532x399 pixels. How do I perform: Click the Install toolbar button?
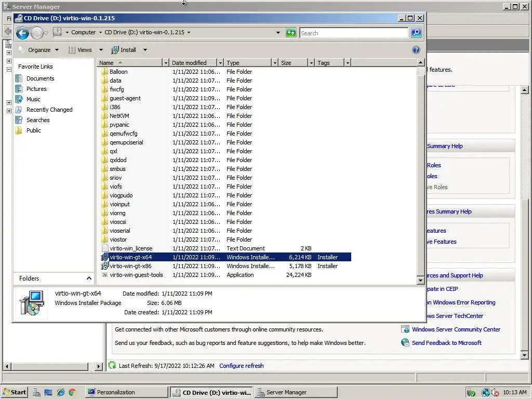[x=124, y=50]
